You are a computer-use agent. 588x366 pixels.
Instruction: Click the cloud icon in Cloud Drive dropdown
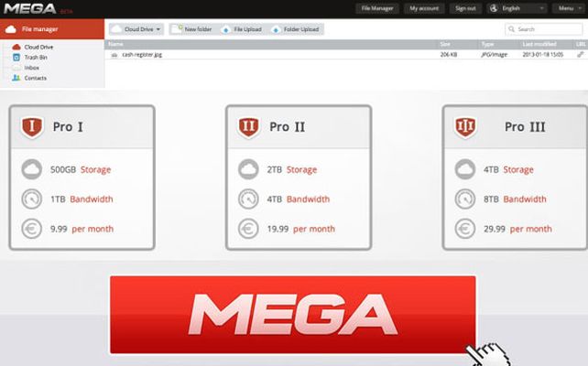[x=117, y=29]
